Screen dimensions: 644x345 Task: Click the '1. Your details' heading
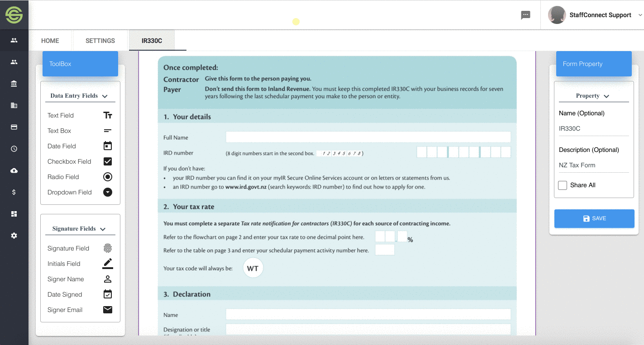[x=187, y=117]
